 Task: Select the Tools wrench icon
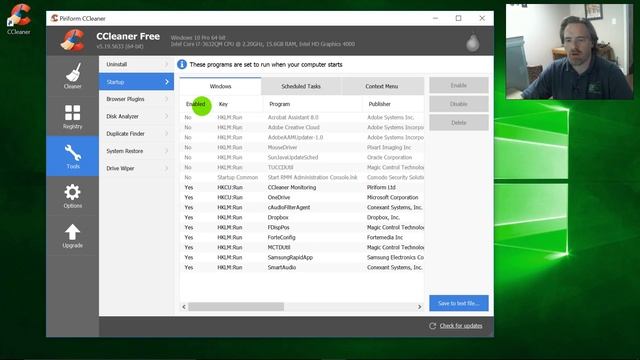coord(73,153)
